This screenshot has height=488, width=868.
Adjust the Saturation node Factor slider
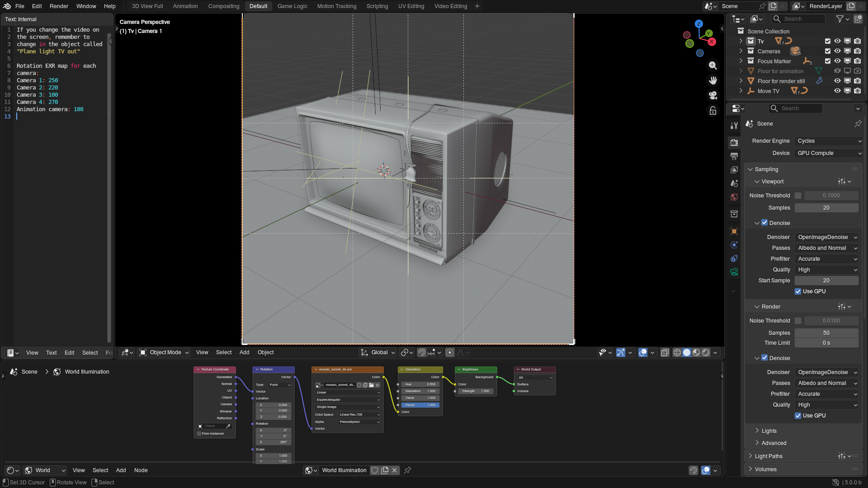pos(420,405)
